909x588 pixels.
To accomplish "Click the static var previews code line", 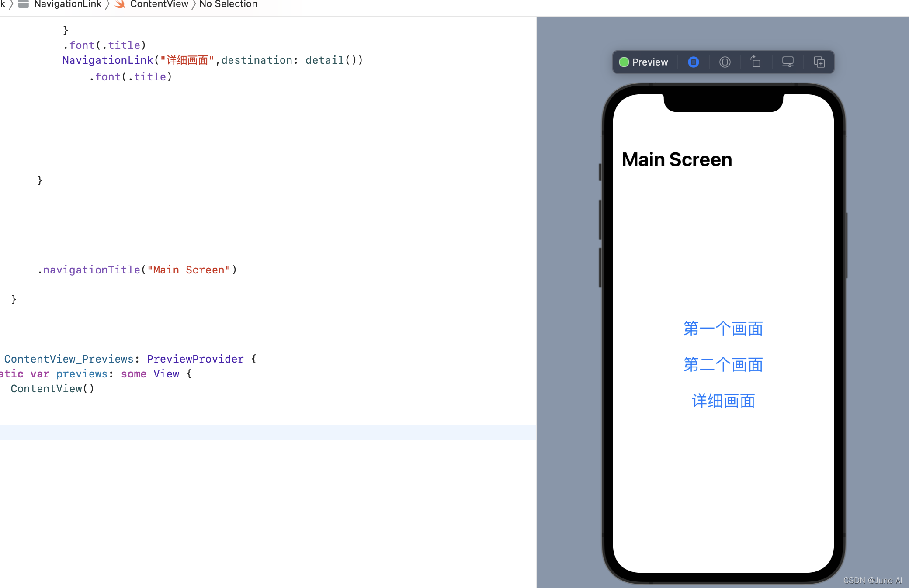I will (x=95, y=374).
